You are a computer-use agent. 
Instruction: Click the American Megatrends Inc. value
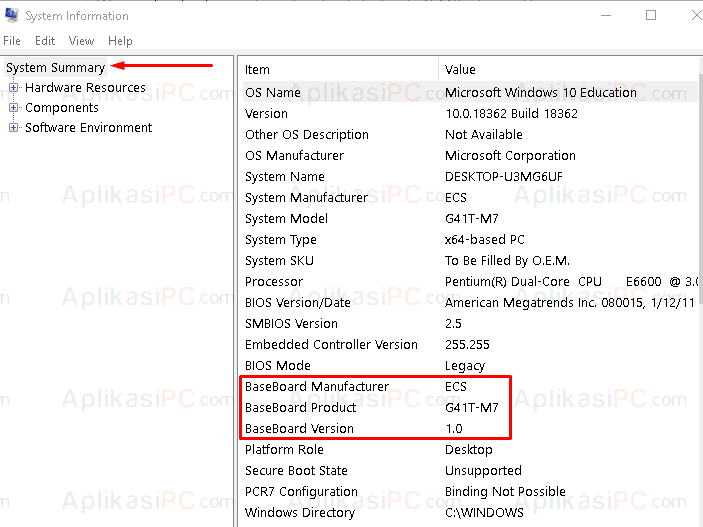click(x=570, y=303)
